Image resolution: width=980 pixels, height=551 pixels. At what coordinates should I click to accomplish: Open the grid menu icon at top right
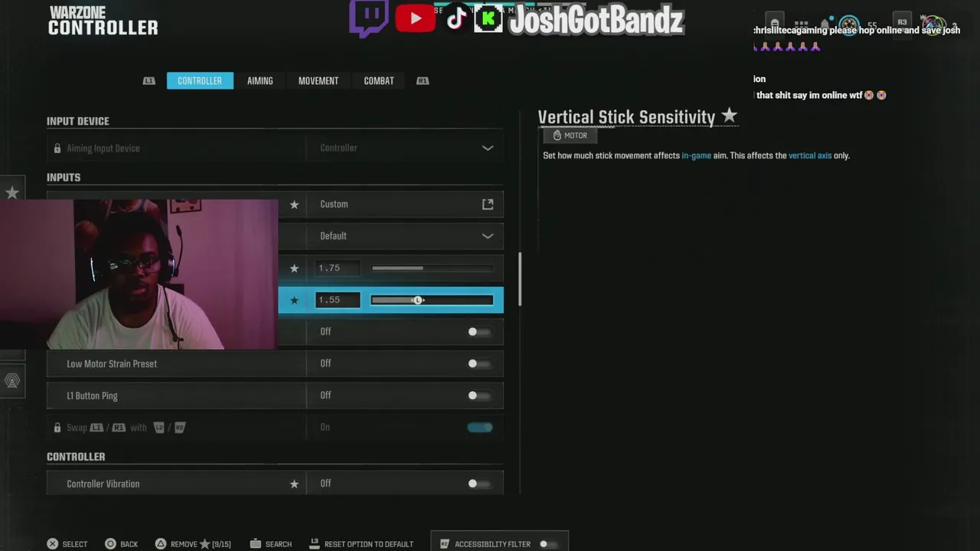pyautogui.click(x=802, y=24)
